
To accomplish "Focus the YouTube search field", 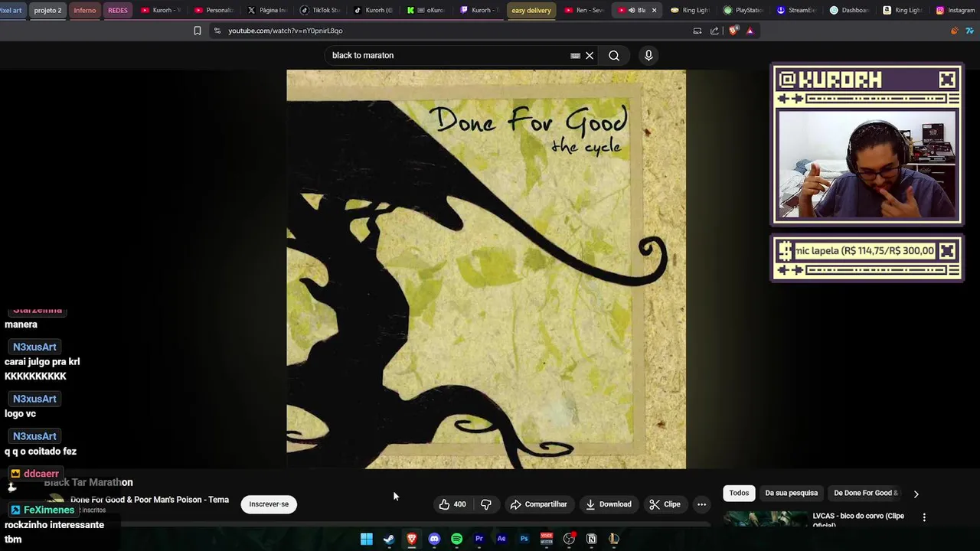I will 448,56.
